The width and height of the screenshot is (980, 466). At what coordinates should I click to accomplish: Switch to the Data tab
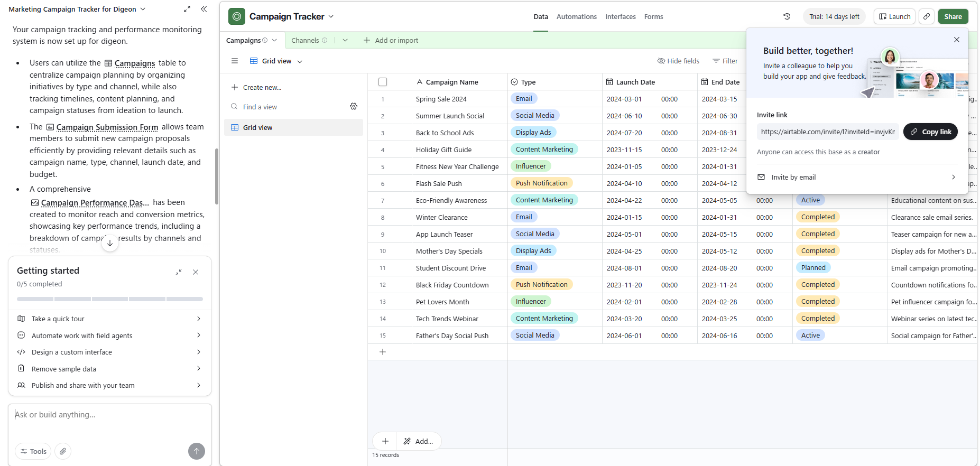pos(541,17)
